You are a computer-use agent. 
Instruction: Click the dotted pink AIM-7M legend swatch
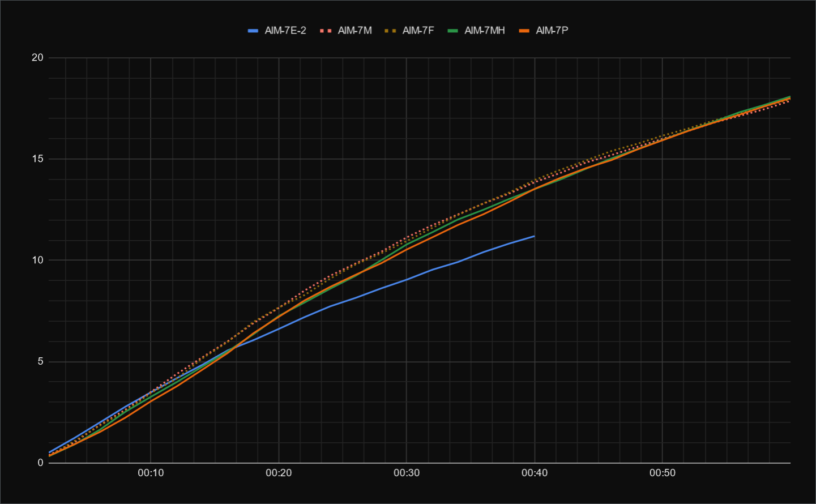click(326, 31)
